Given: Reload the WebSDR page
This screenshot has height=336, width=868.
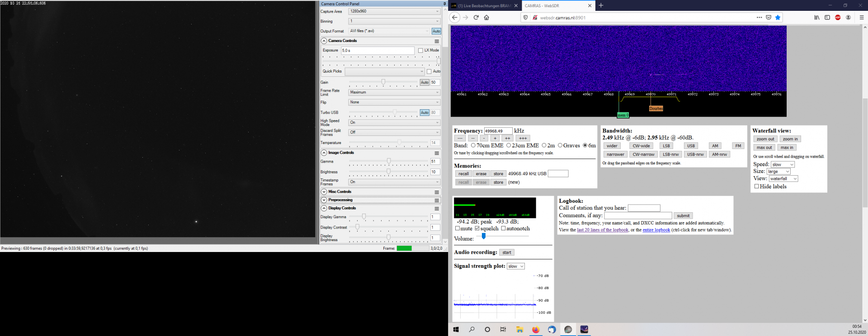Looking at the screenshot, I should click(x=476, y=18).
